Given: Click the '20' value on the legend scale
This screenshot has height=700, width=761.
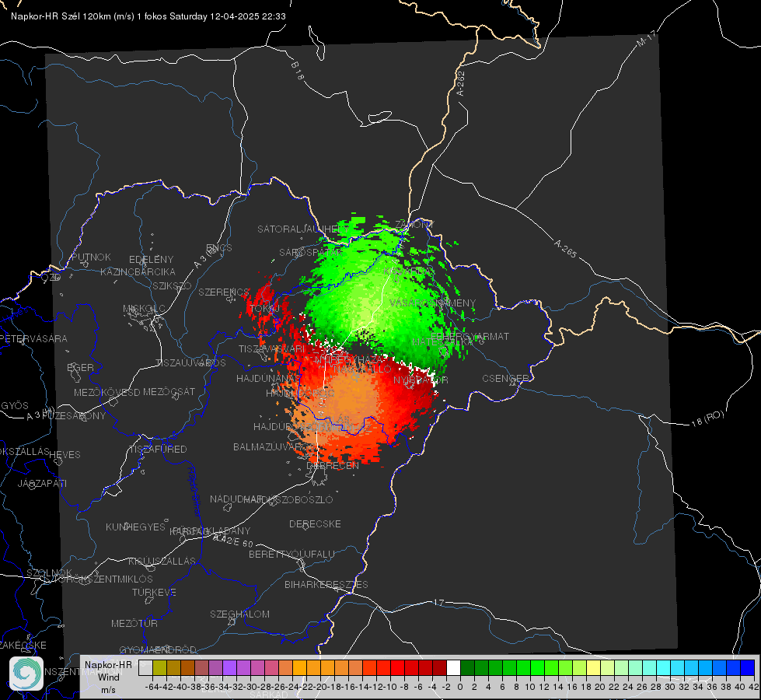Looking at the screenshot, I should tap(600, 687).
